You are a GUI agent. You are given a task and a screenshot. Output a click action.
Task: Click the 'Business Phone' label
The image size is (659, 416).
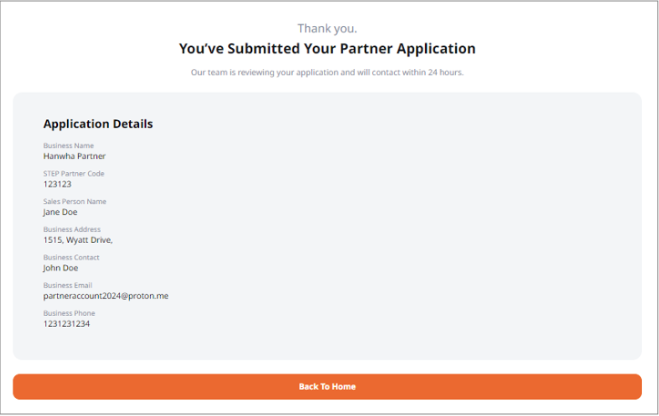69,313
